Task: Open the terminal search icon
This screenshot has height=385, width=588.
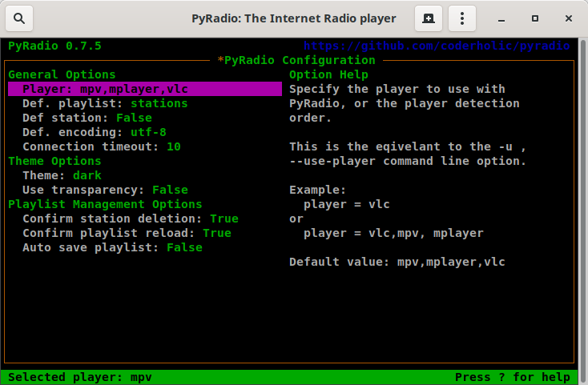Action: pos(19,18)
